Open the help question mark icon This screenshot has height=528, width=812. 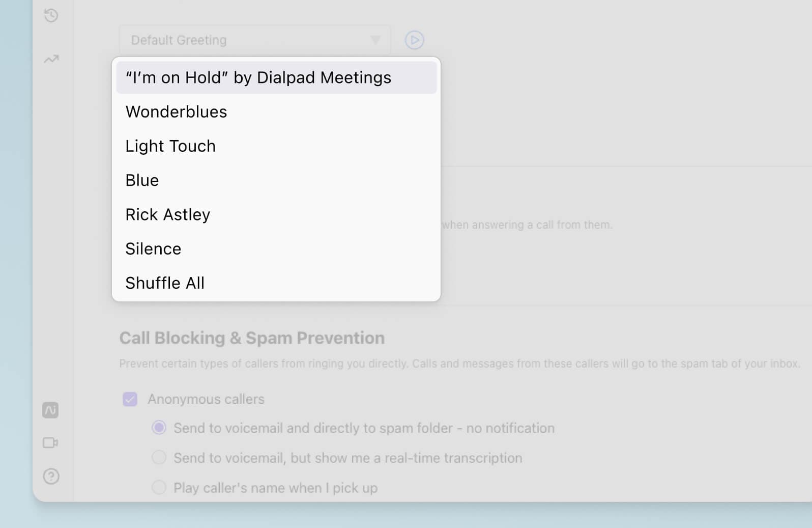click(x=51, y=476)
